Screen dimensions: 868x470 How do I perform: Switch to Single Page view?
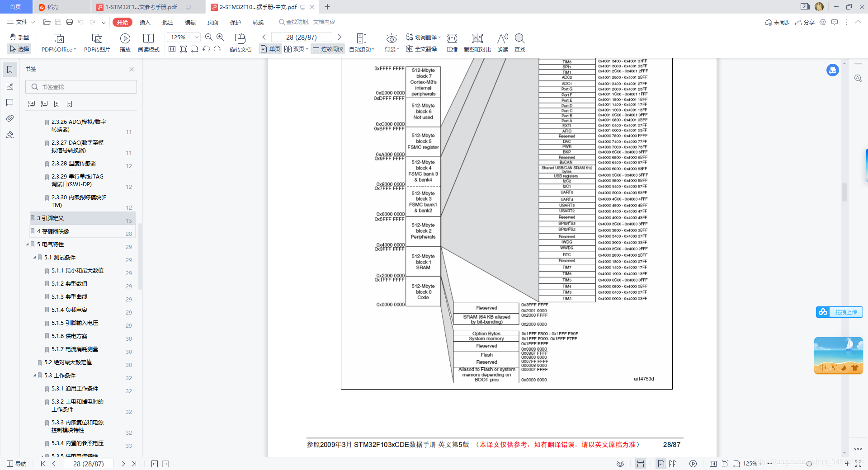[270, 49]
